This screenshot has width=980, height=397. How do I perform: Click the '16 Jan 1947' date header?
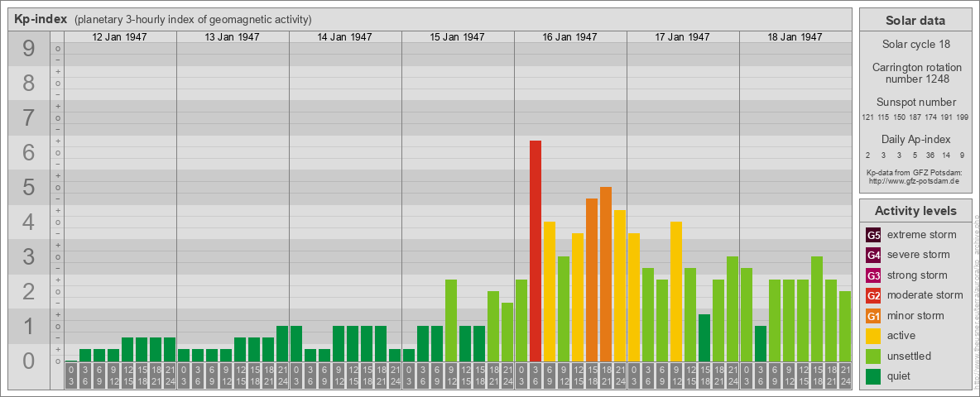[x=569, y=37]
